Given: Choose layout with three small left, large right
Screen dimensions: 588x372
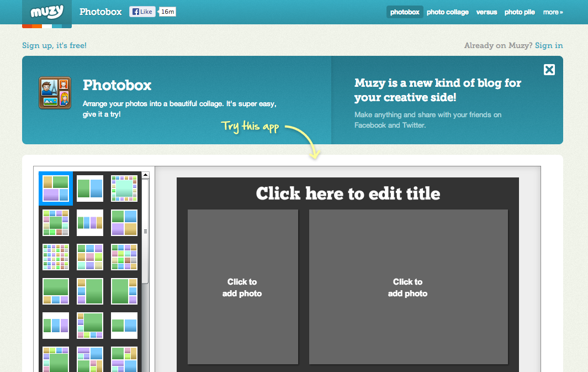Looking at the screenshot, I should 90,291.
